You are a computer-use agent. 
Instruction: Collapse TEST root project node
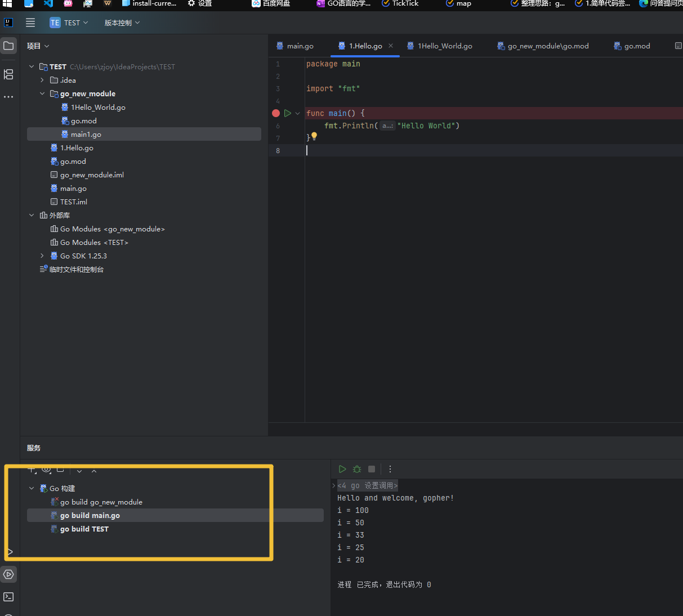tap(32, 66)
